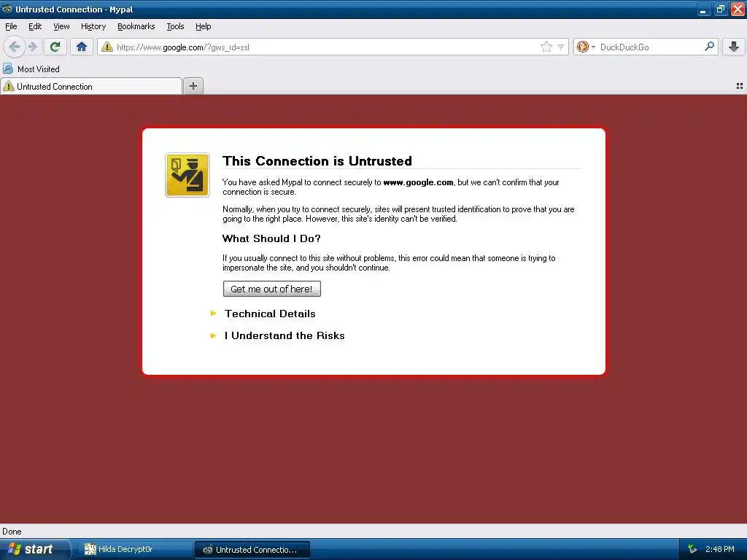The width and height of the screenshot is (747, 560).
Task: Open the Help menu
Action: pos(204,26)
